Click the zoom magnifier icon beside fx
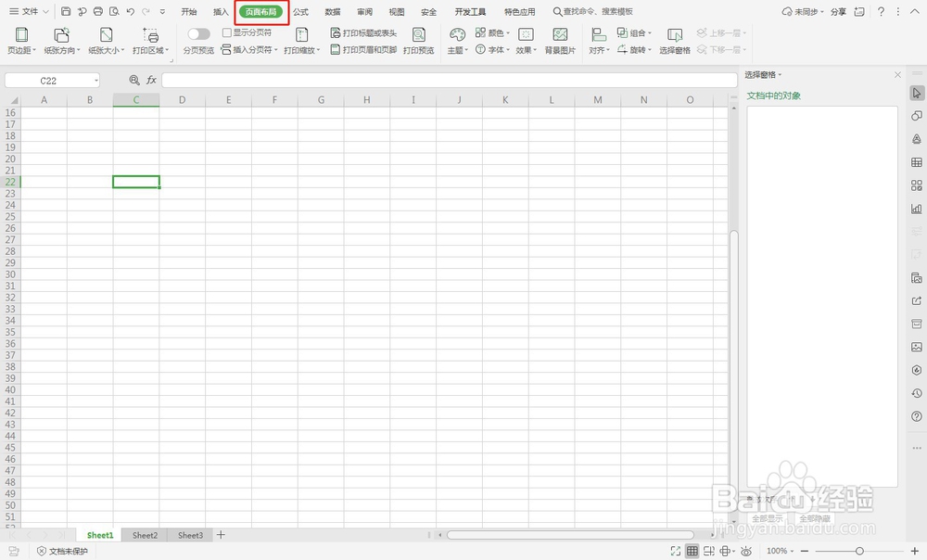Image resolution: width=927 pixels, height=560 pixels. point(134,80)
